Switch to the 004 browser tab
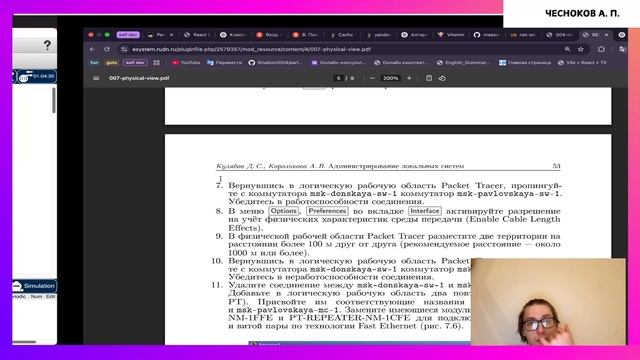This screenshot has height=360, width=640. click(560, 35)
